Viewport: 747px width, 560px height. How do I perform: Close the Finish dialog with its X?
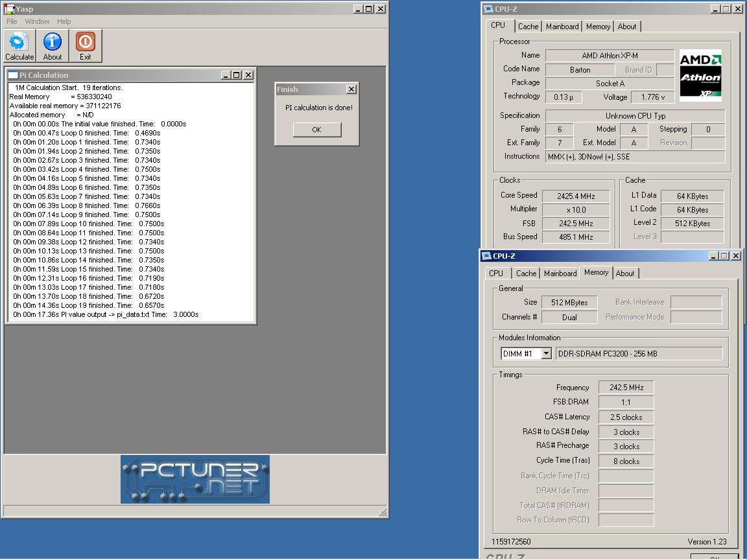pyautogui.click(x=351, y=89)
